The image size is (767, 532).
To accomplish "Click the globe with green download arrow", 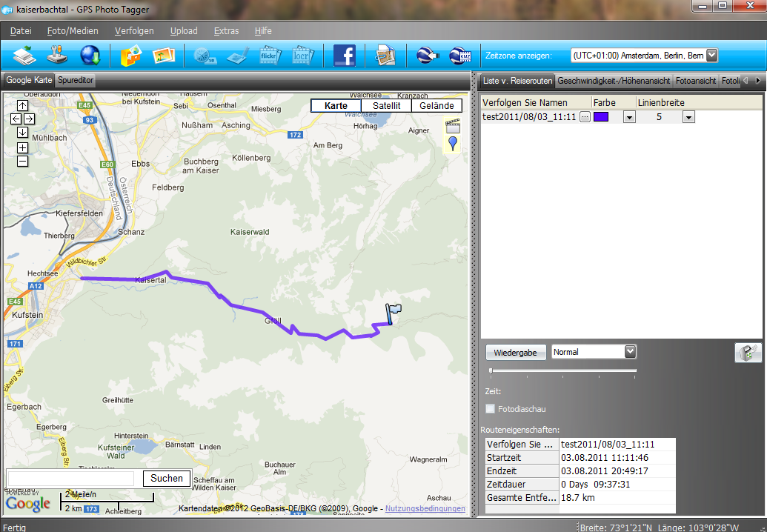I will (x=90, y=56).
